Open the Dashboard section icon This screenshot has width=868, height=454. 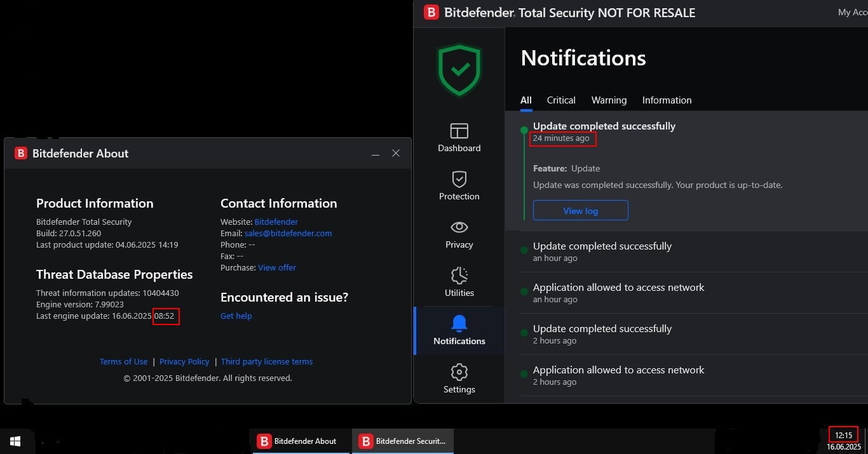click(459, 131)
